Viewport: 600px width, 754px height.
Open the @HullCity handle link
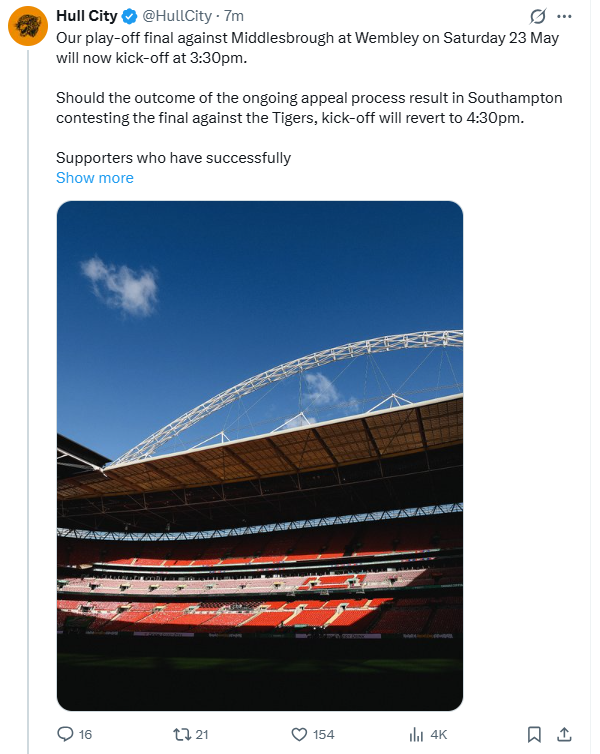pos(177,16)
